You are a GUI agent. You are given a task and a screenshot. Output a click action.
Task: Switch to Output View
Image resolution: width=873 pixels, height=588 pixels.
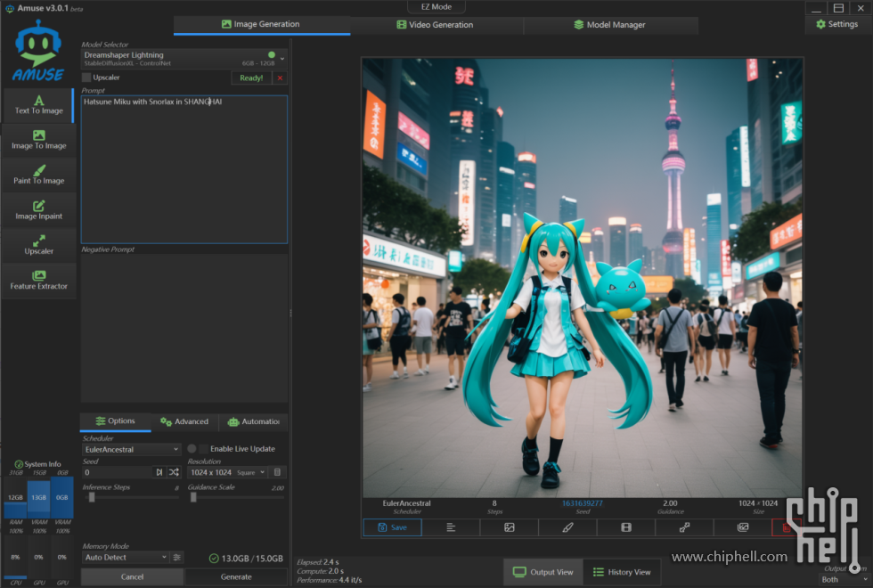(543, 572)
